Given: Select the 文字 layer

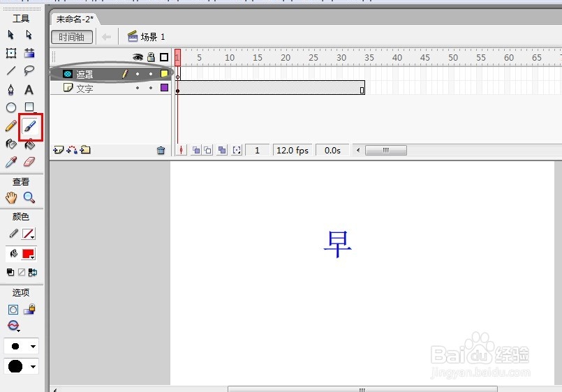Looking at the screenshot, I should coord(85,88).
